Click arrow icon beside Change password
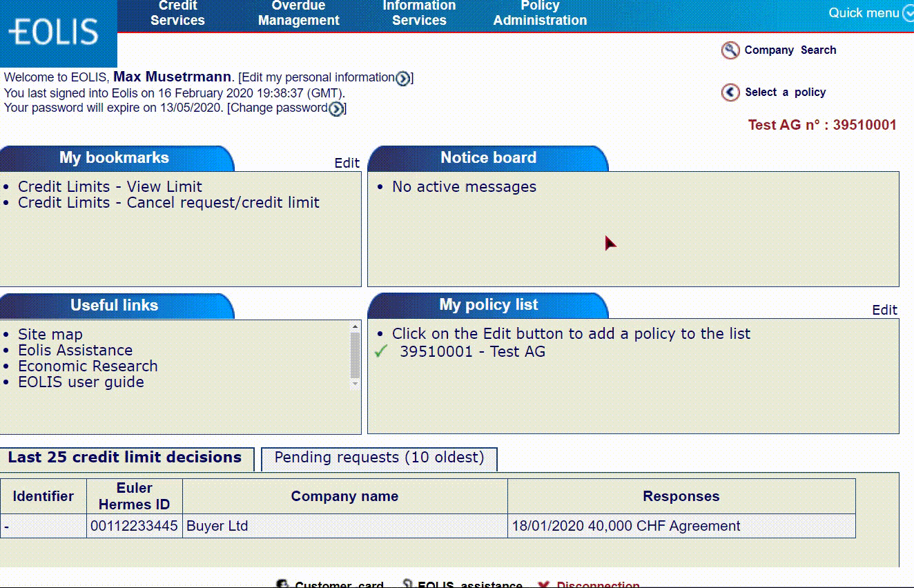The image size is (914, 588). [336, 109]
